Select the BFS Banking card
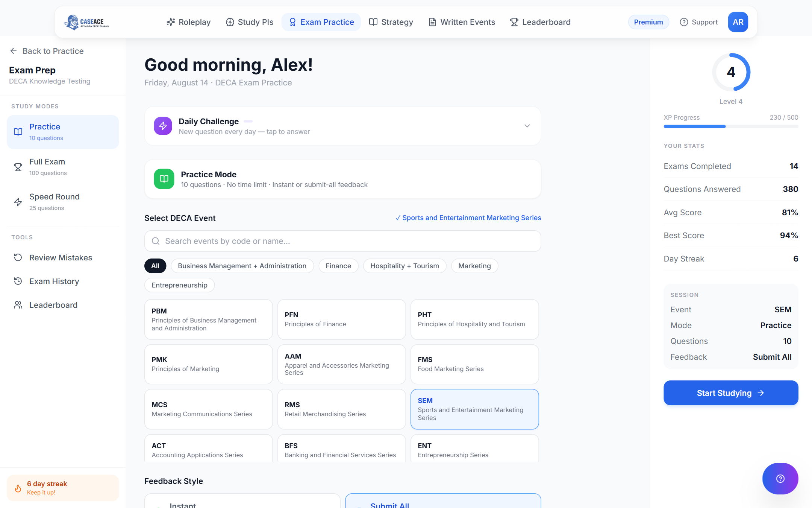This screenshot has height=508, width=812. click(x=341, y=448)
